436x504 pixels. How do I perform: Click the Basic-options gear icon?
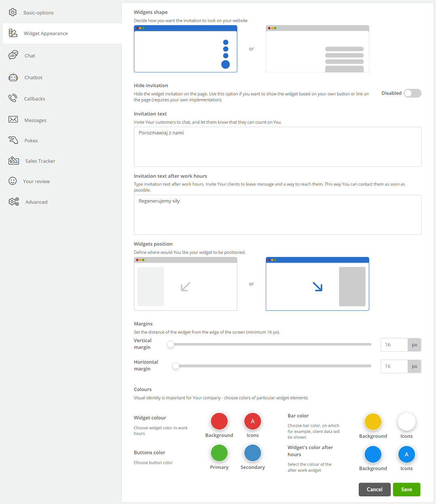point(13,13)
